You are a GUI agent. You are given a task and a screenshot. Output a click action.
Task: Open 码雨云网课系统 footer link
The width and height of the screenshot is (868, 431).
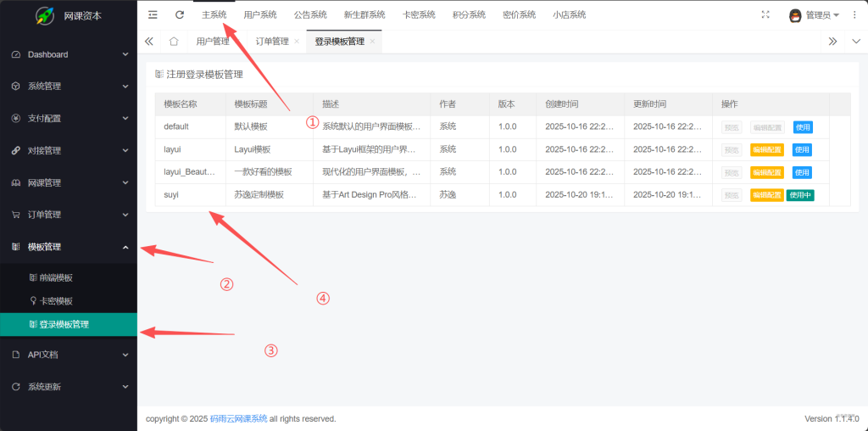(x=238, y=418)
